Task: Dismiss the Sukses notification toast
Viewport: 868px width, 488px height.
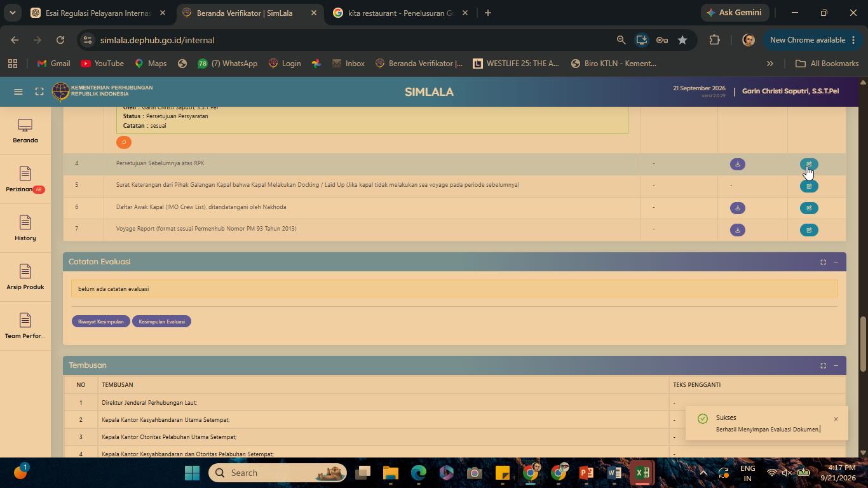Action: 836,419
